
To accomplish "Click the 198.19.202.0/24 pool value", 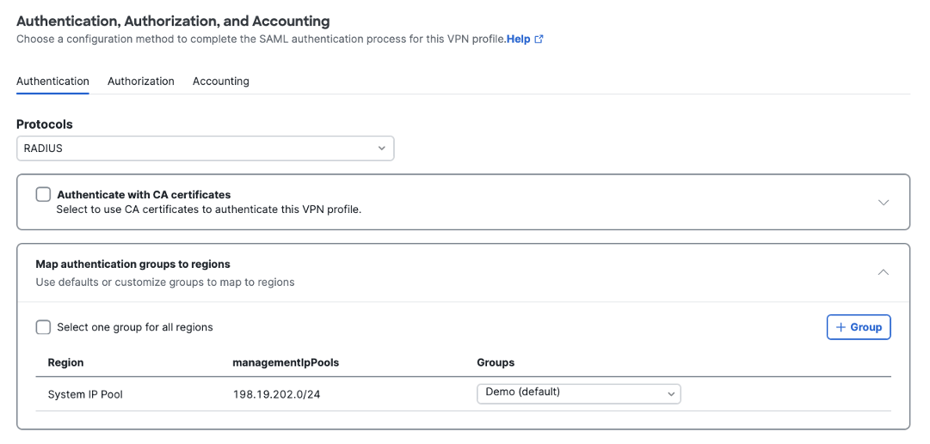I will 277,394.
